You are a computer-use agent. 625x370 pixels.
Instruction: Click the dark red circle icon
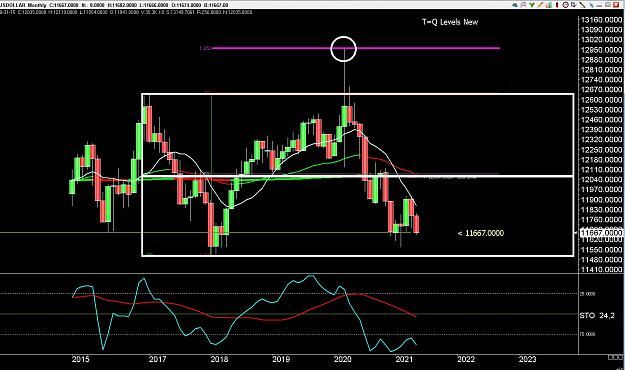click(566, 5)
